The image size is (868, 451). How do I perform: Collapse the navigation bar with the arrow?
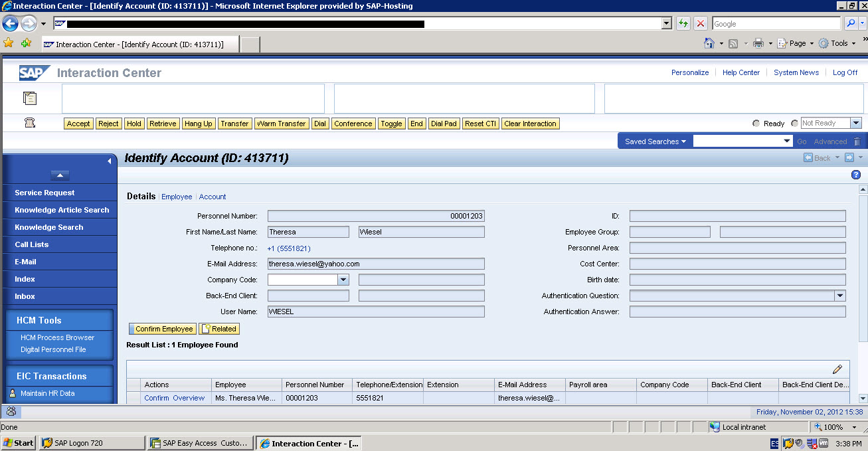click(x=110, y=161)
